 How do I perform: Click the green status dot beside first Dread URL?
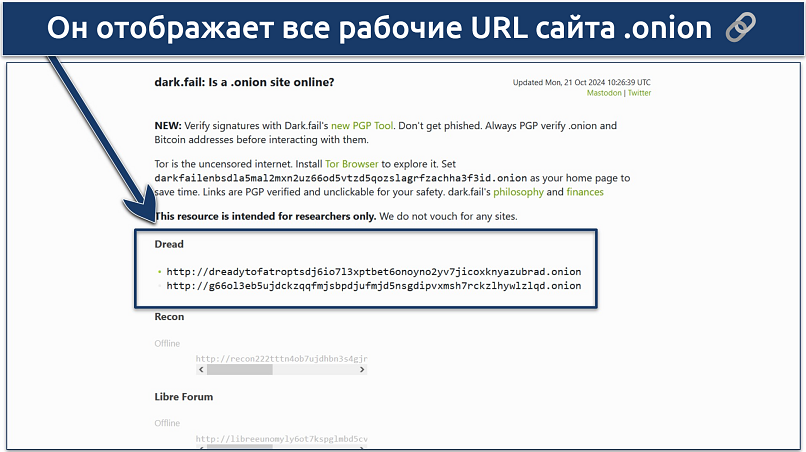158,272
